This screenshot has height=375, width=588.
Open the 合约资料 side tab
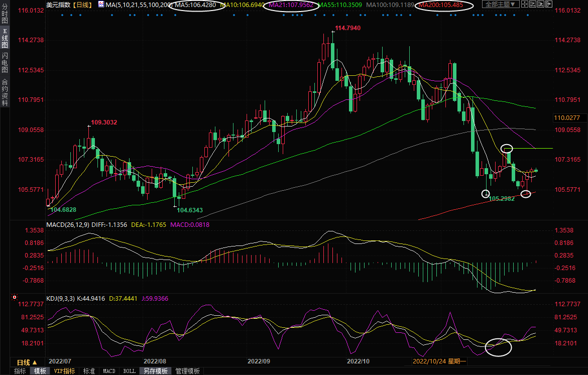pyautogui.click(x=5, y=92)
